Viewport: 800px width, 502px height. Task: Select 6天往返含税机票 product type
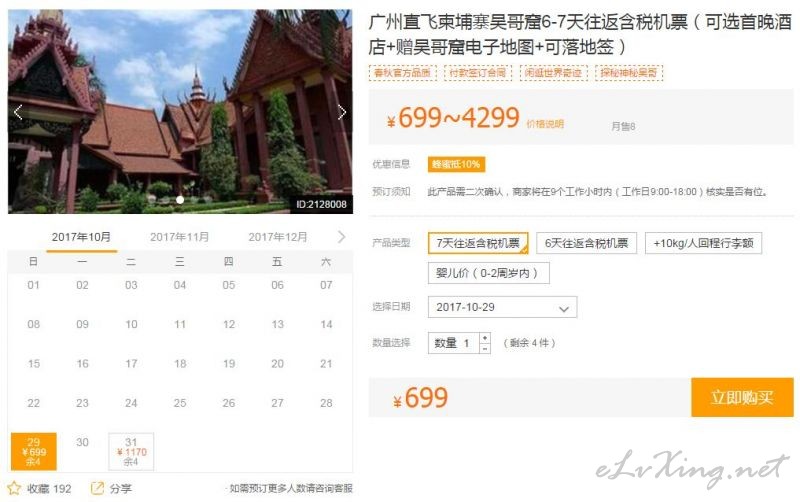(x=586, y=243)
